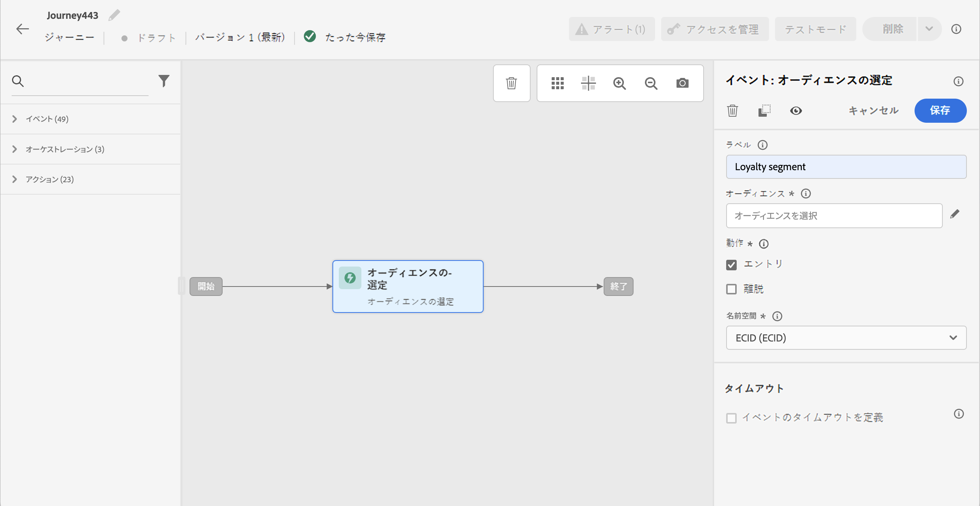The image size is (980, 506).
Task: Open the ECID (ECID) namespace dropdown
Action: click(x=846, y=338)
